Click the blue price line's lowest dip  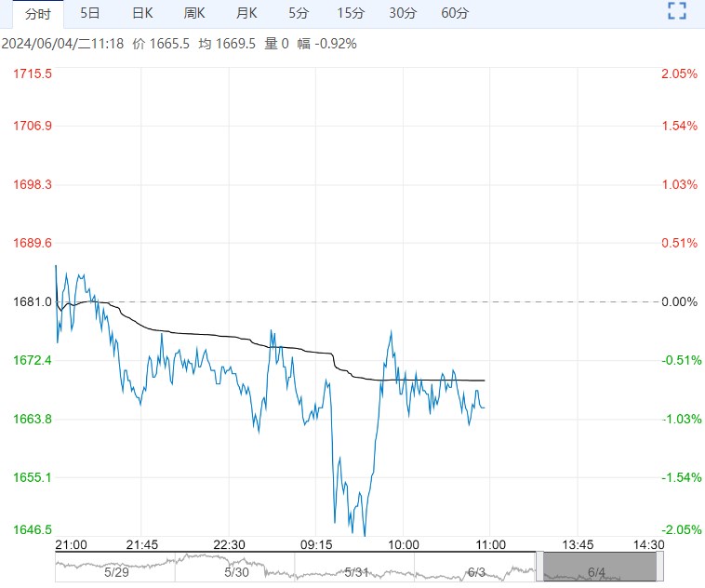[364, 534]
